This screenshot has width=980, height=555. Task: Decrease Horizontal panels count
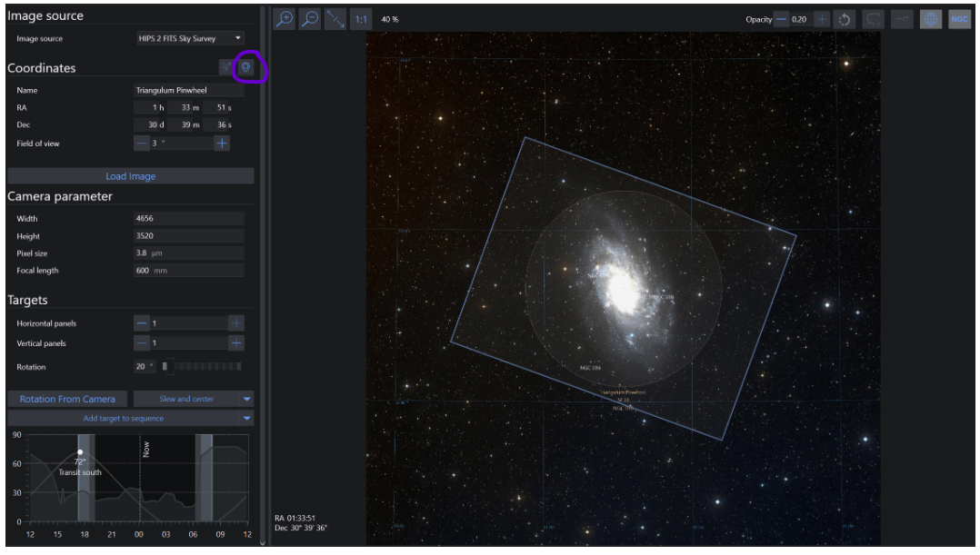point(142,322)
